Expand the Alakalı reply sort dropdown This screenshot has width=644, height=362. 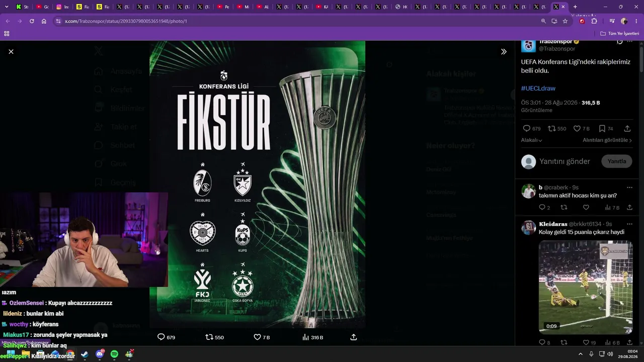coord(531,140)
